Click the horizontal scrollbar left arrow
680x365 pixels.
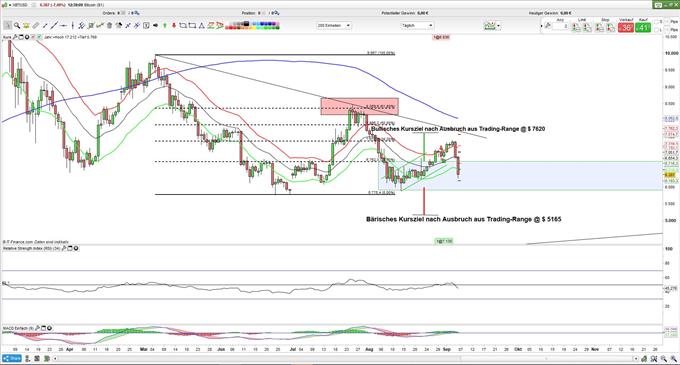click(56, 359)
